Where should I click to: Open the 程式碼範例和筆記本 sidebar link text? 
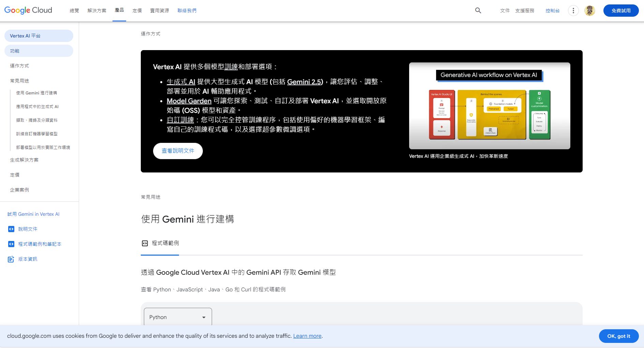click(40, 244)
